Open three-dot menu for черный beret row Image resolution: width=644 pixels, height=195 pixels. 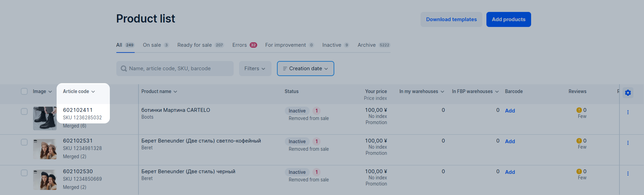[x=628, y=174]
